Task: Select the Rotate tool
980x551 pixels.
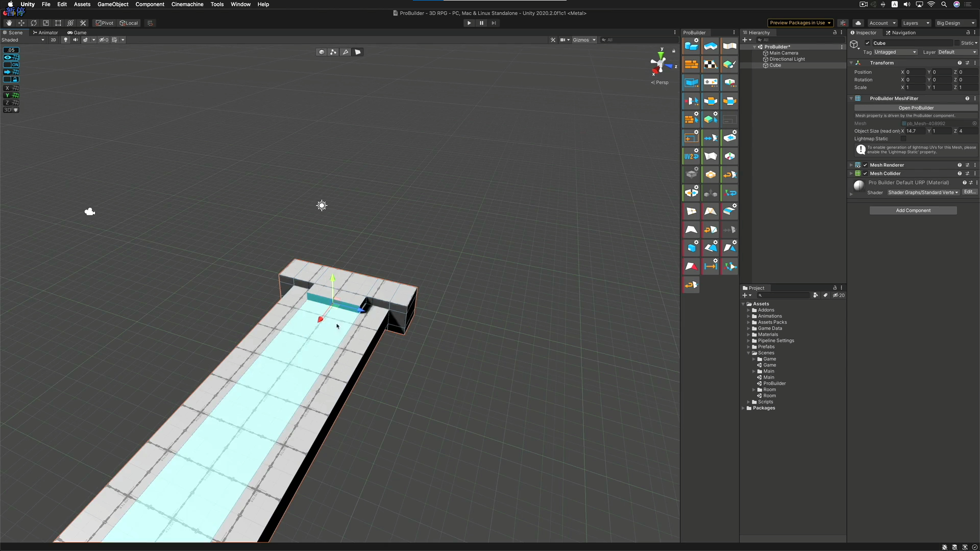Action: [34, 23]
